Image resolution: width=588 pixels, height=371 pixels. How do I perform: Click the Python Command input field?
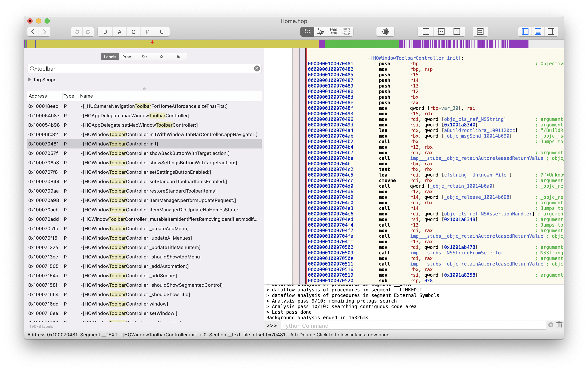tap(413, 326)
